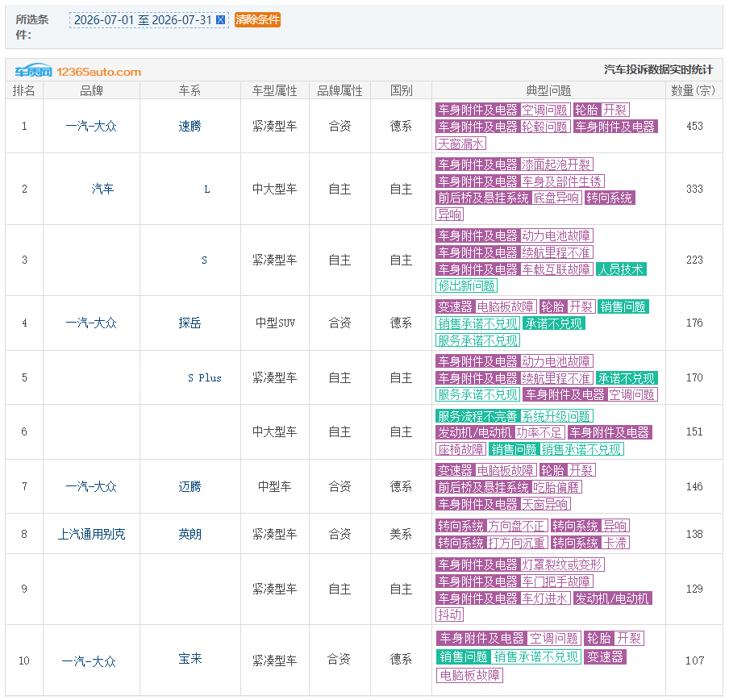Open the 速腾 car series link
The height and width of the screenshot is (700, 729).
click(190, 126)
